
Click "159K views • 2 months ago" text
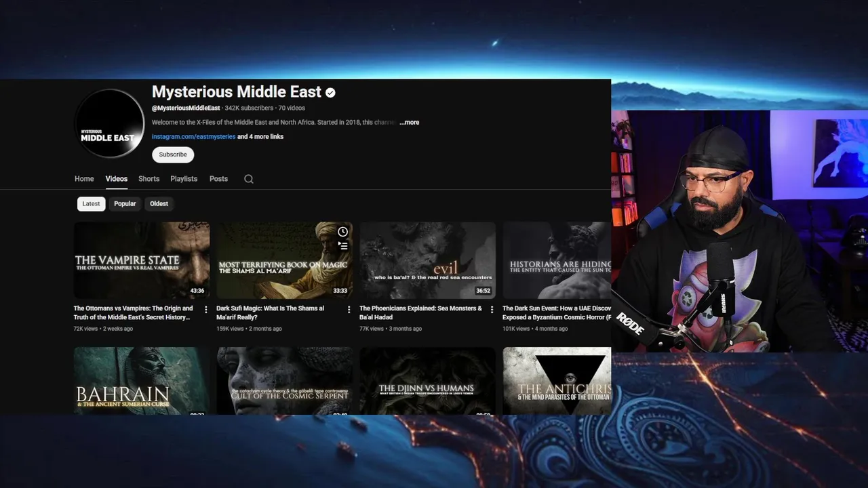(249, 329)
